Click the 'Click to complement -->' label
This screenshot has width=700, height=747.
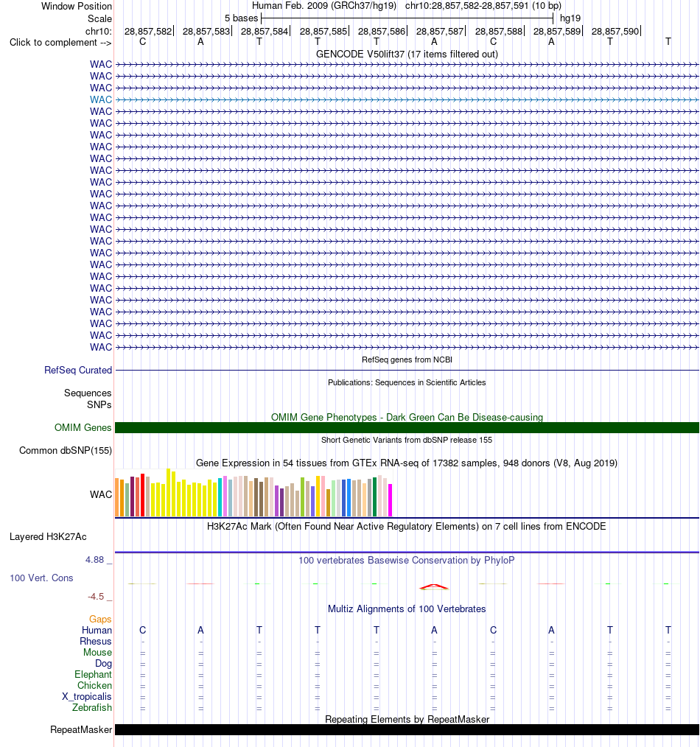tap(60, 43)
